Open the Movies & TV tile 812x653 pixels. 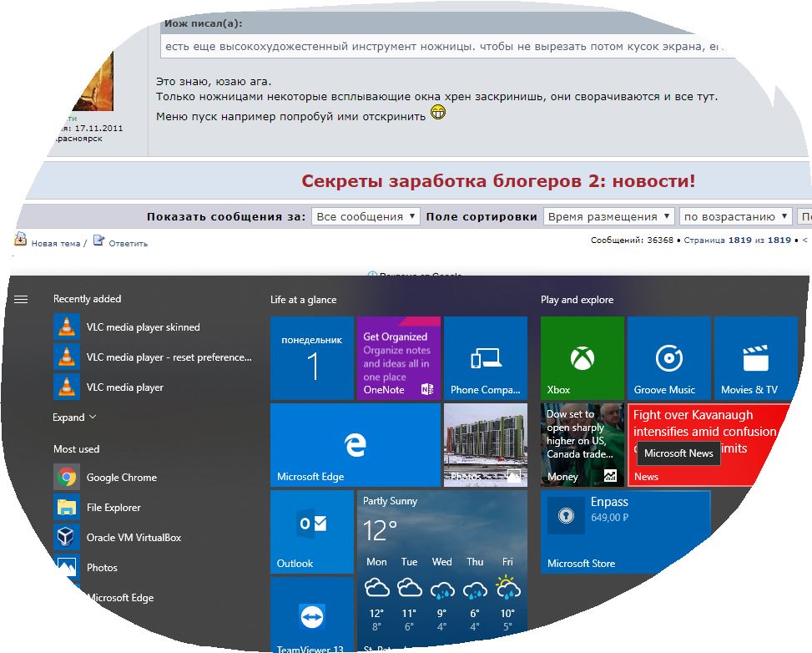pos(756,358)
